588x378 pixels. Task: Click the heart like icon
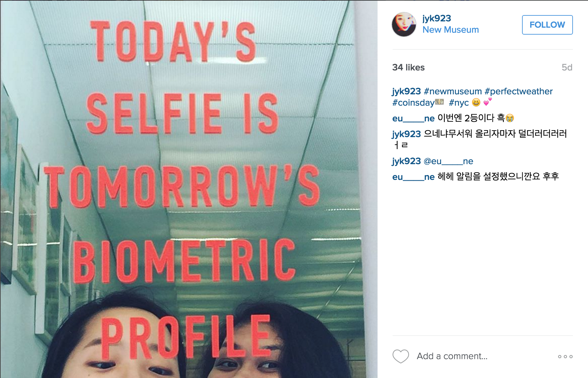click(401, 356)
